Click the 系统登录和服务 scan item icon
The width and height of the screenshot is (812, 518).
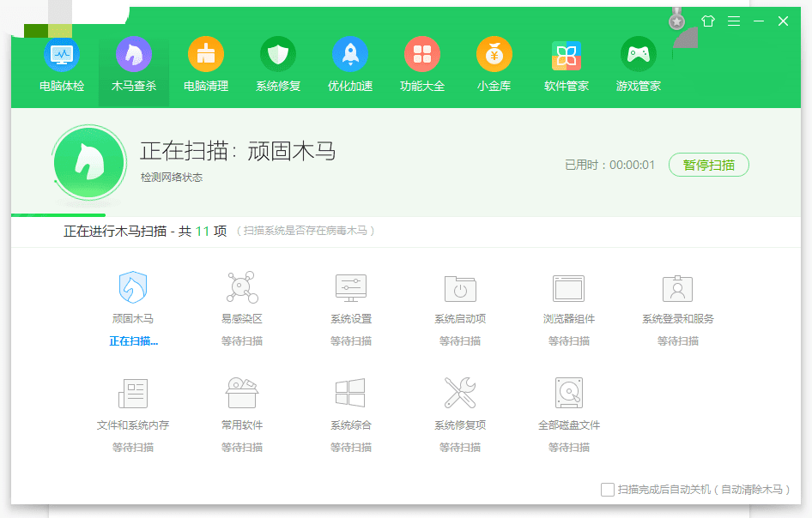[x=677, y=288]
